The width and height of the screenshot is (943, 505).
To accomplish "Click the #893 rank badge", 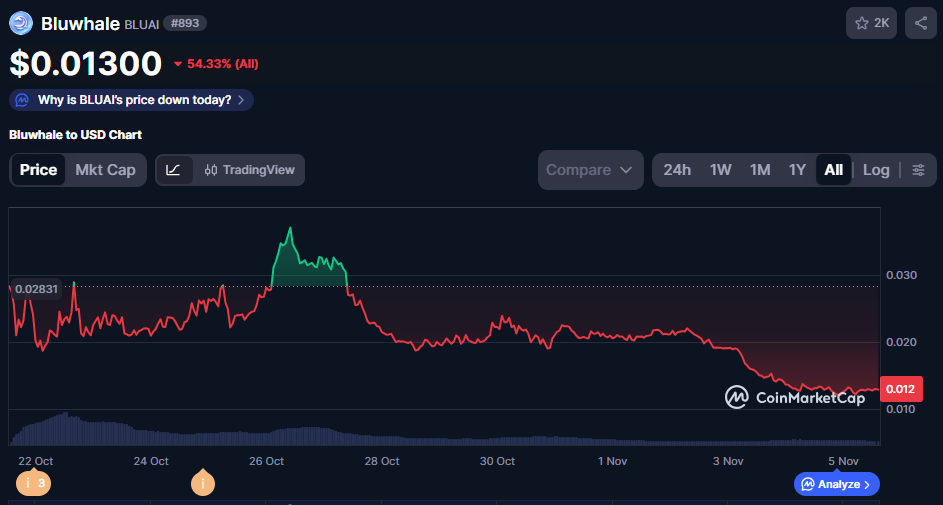I will tap(185, 23).
